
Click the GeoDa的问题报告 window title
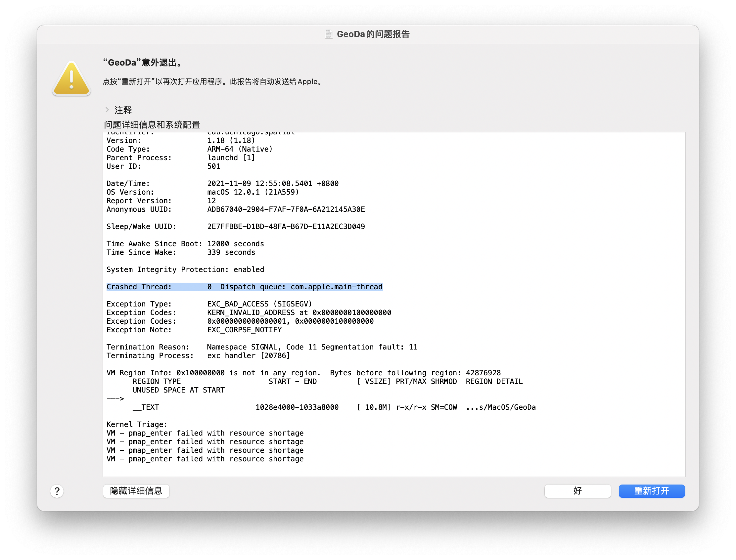tap(373, 34)
